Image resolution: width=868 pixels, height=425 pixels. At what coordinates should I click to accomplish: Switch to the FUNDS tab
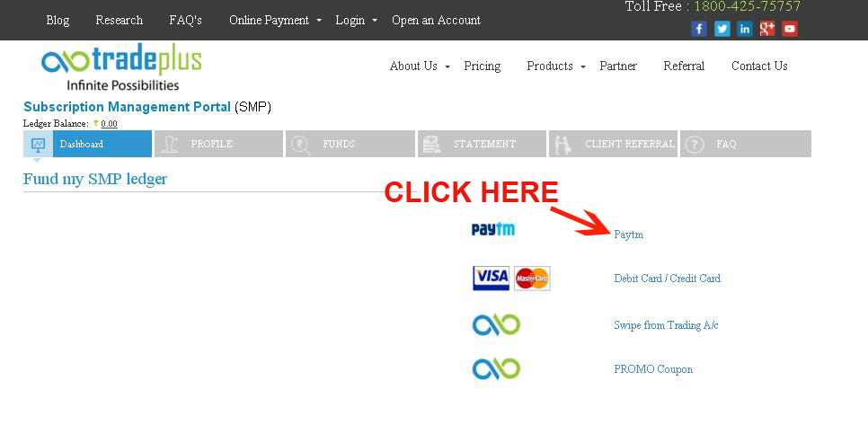tap(350, 144)
